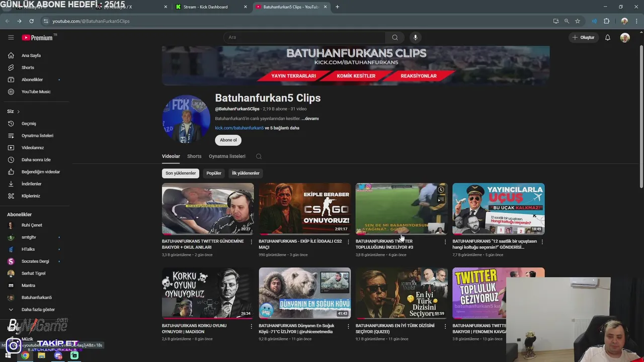Search within channel magnifier icon
Image resolution: width=644 pixels, height=362 pixels.
259,156
